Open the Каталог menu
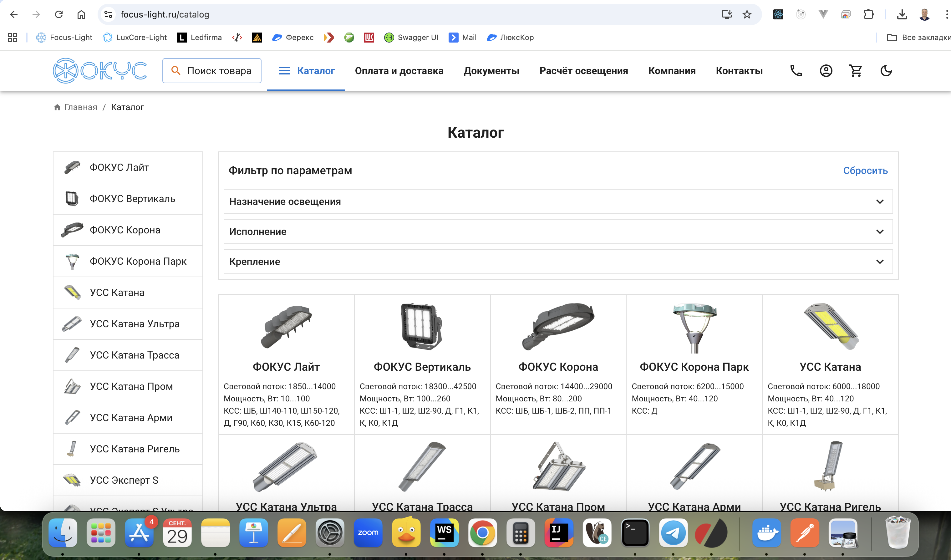Viewport: 951px width, 560px height. click(x=306, y=71)
